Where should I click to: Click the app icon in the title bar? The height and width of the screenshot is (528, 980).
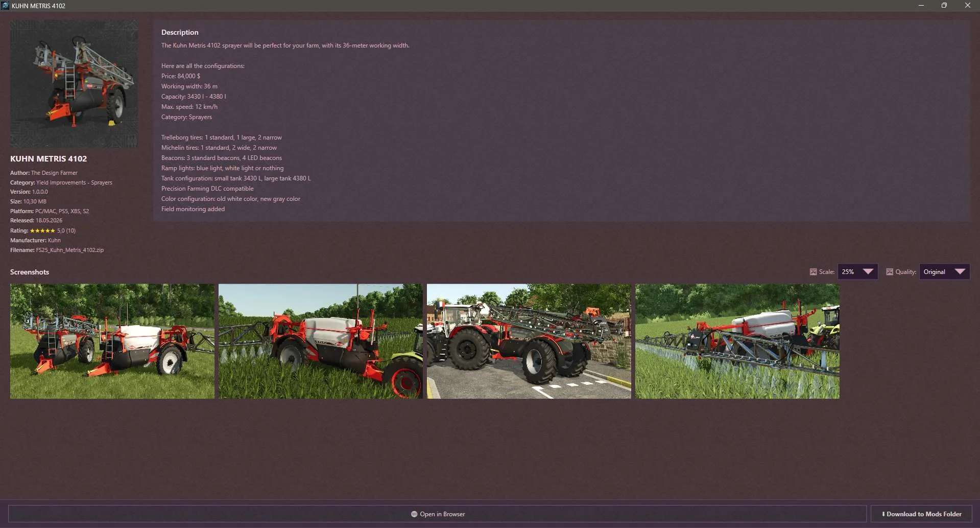pos(5,6)
